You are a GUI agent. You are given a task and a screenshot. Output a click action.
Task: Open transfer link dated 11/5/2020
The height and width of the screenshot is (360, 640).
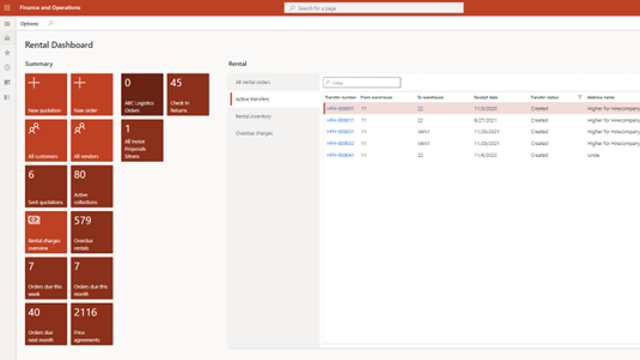point(340,109)
